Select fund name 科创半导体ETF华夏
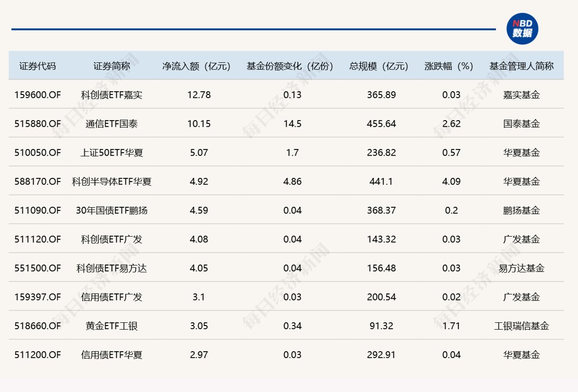 pyautogui.click(x=112, y=182)
